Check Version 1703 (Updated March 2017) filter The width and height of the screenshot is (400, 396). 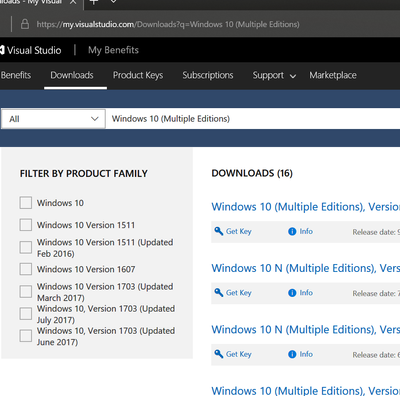coord(26,292)
